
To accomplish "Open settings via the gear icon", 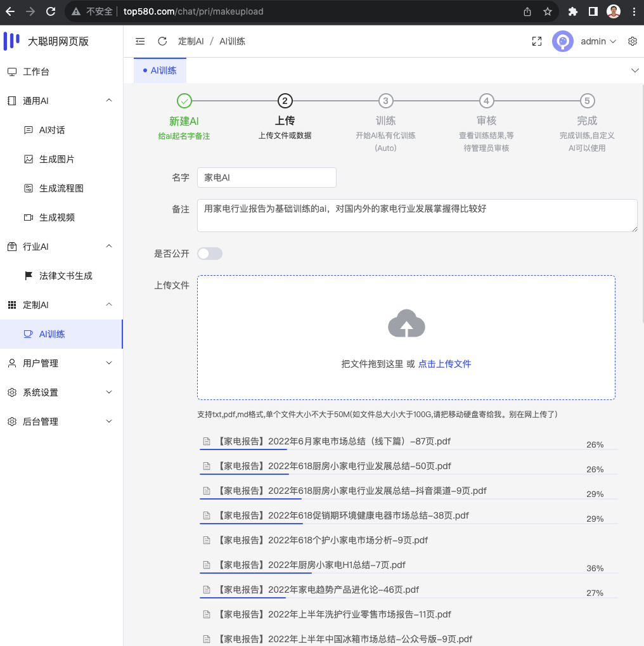I will (632, 41).
